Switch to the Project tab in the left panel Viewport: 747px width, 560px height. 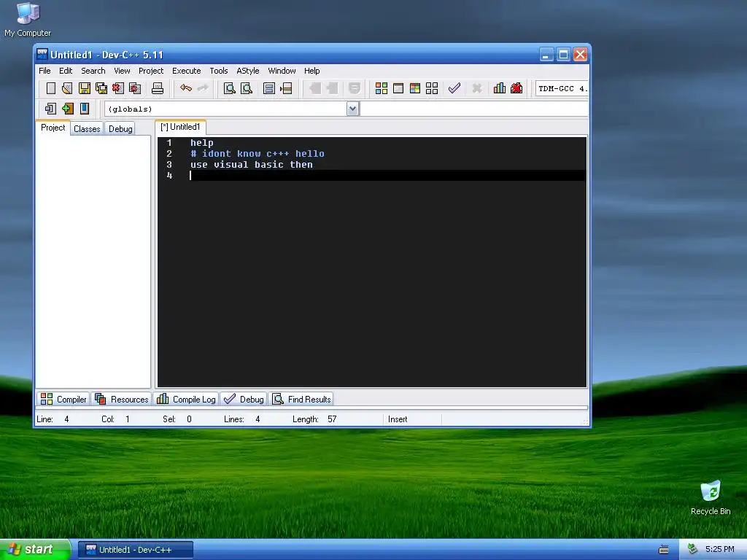pyautogui.click(x=53, y=128)
